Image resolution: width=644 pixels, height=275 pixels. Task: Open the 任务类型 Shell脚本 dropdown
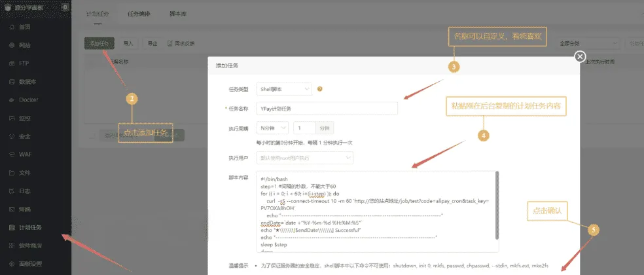click(x=284, y=89)
